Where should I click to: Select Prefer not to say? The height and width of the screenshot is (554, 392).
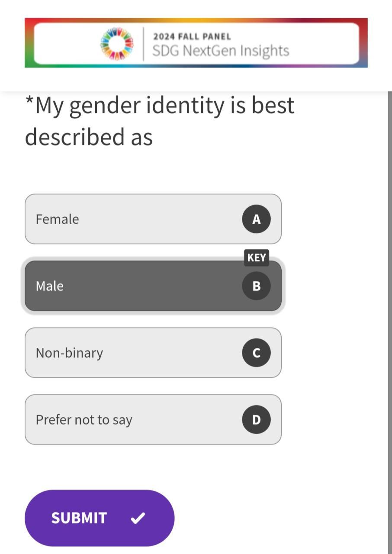pos(130,419)
